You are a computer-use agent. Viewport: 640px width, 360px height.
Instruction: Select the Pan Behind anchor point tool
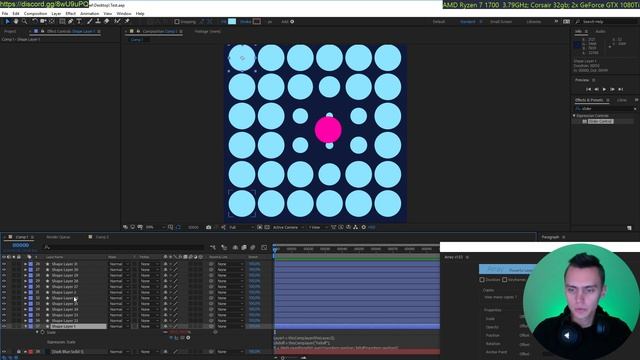(52, 22)
